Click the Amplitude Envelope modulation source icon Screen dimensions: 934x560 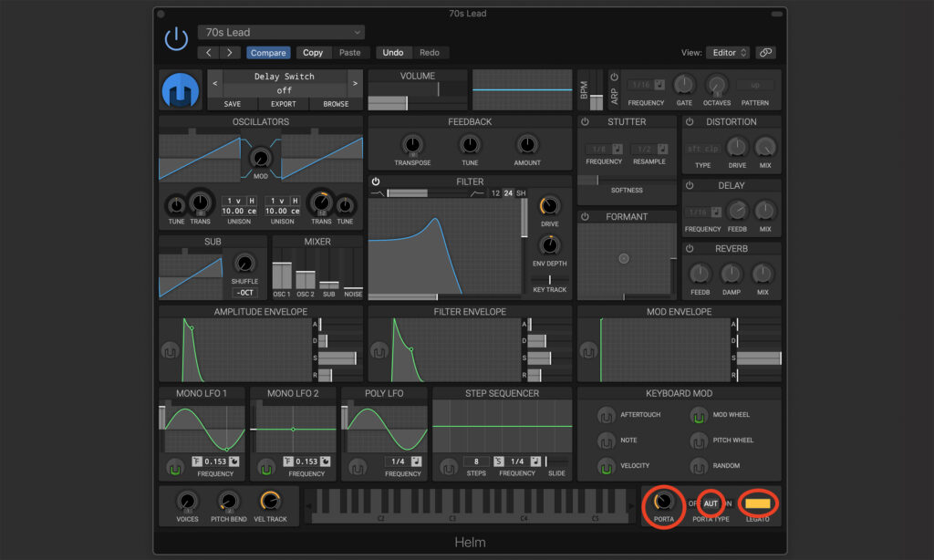[x=170, y=351]
